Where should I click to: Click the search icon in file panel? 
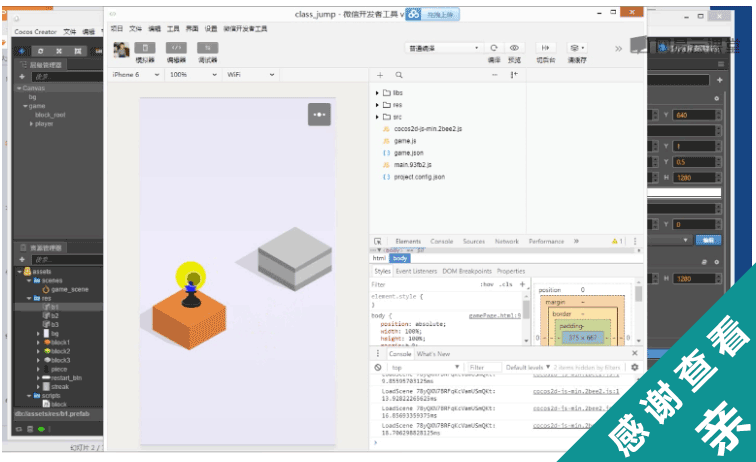[x=399, y=75]
